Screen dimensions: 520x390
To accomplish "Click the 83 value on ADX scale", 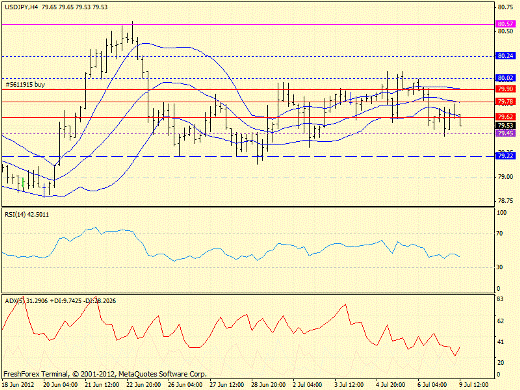I will (500, 299).
